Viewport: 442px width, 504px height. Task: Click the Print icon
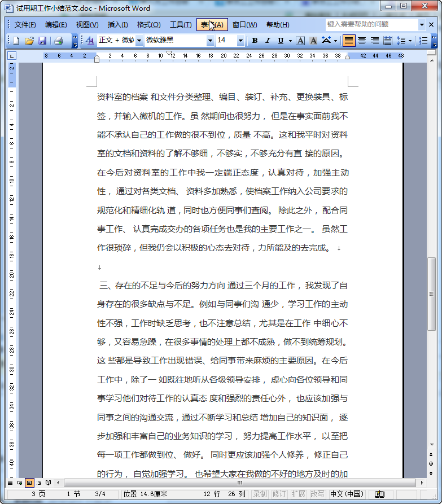pos(58,41)
